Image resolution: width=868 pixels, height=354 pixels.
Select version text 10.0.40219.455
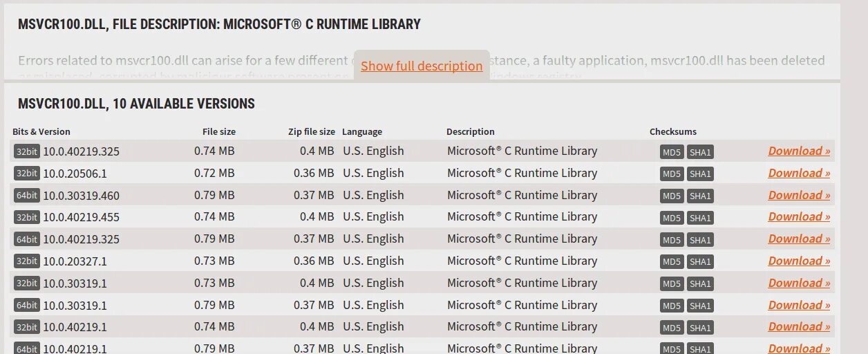pyautogui.click(x=82, y=217)
